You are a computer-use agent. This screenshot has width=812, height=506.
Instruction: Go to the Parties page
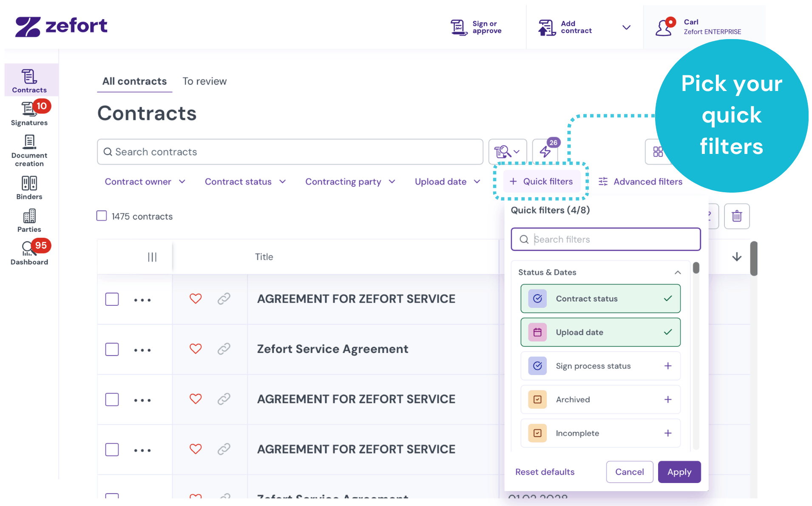pyautogui.click(x=29, y=219)
